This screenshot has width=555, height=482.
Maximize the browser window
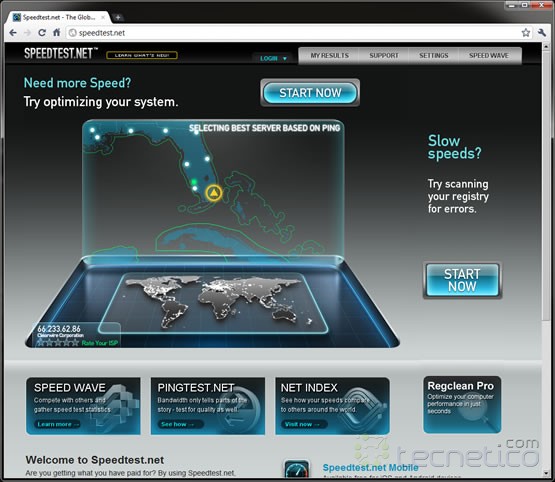click(525, 5)
